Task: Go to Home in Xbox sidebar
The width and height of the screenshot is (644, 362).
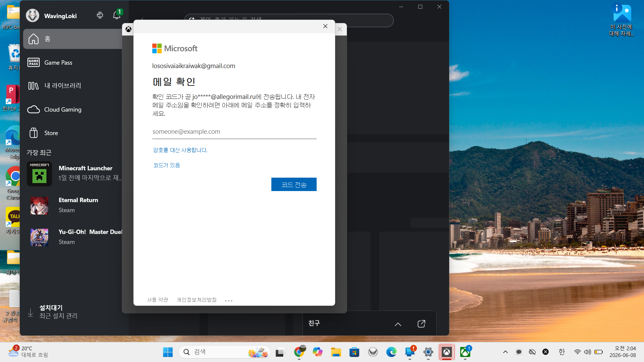Action: tap(72, 39)
